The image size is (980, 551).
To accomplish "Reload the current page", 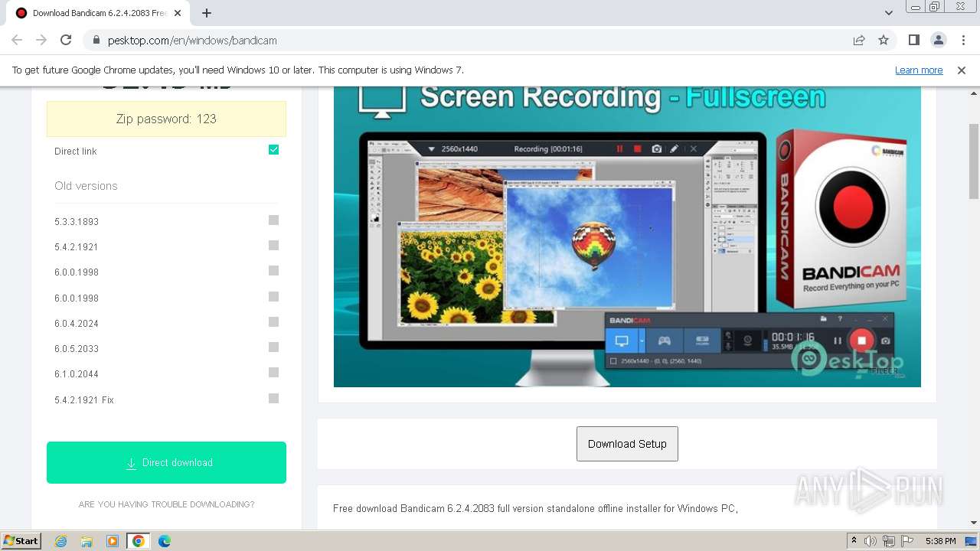I will pos(66,40).
